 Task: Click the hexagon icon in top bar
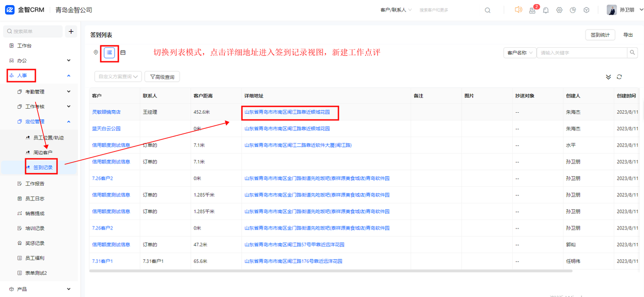pos(587,10)
